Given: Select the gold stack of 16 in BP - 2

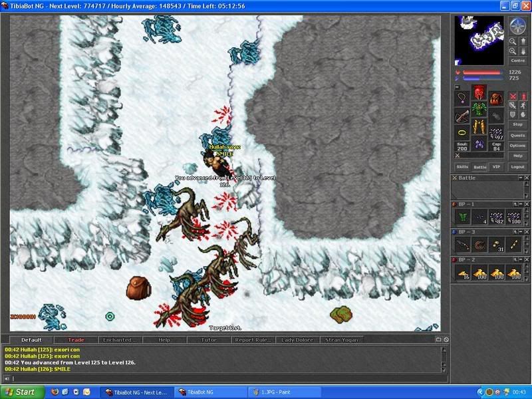Looking at the screenshot, I should (x=462, y=273).
